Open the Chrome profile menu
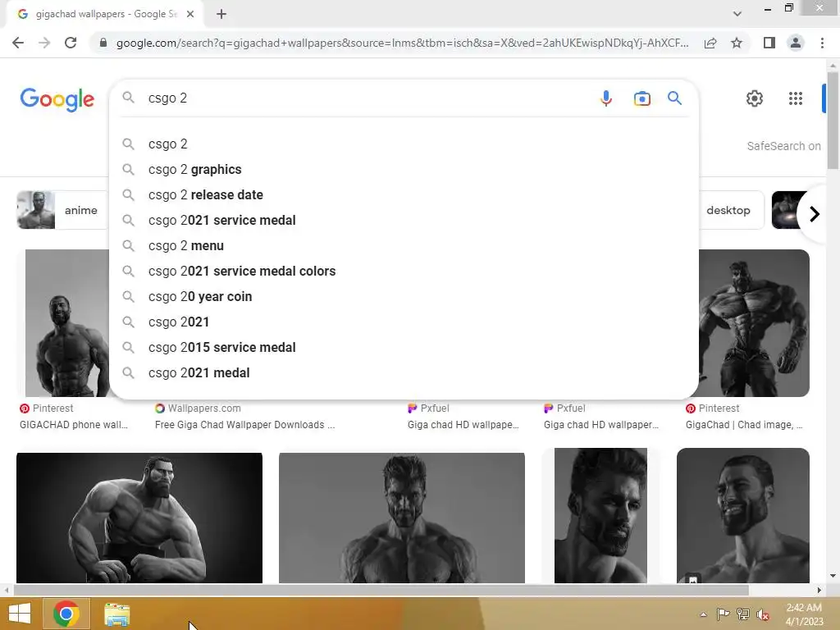This screenshot has height=630, width=840. [796, 43]
